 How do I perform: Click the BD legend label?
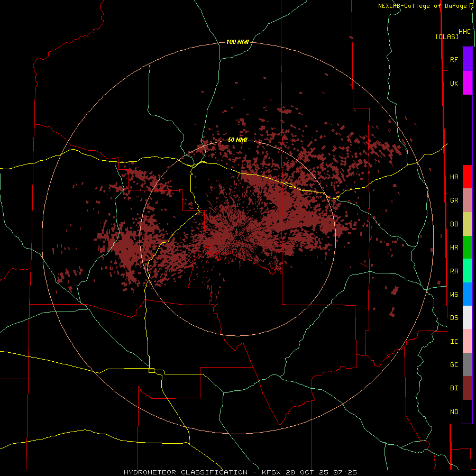click(x=454, y=224)
